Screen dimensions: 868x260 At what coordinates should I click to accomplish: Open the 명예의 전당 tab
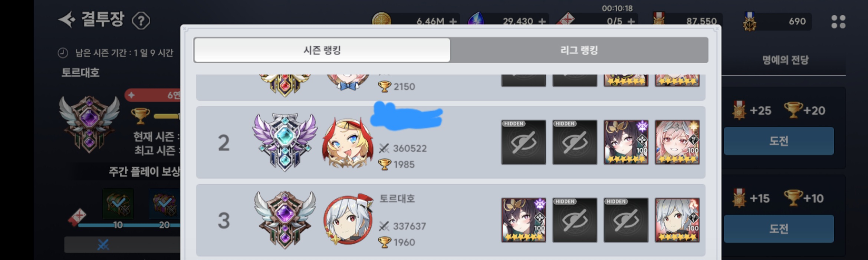(785, 60)
